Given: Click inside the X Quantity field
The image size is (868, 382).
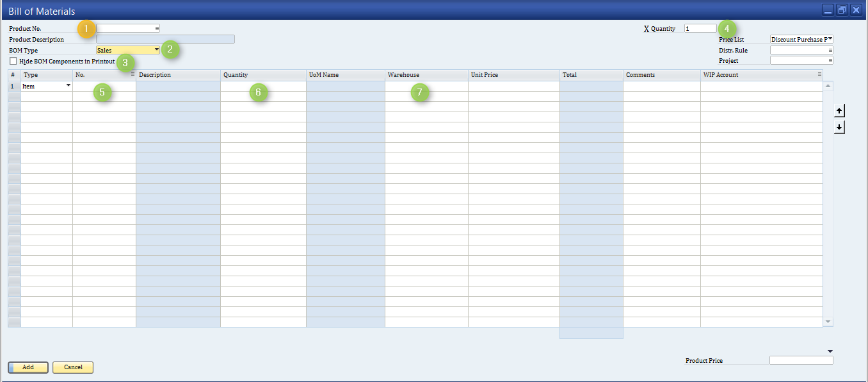Looking at the screenshot, I should (x=700, y=28).
